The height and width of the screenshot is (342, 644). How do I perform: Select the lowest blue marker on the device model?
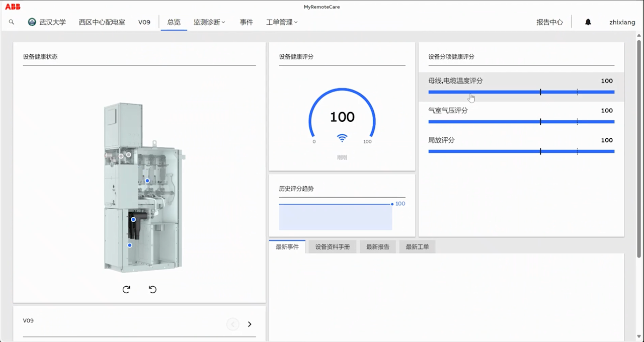pyautogui.click(x=129, y=245)
